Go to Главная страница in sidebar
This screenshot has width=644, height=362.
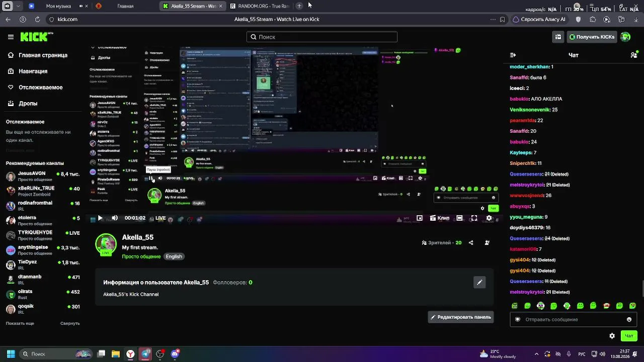(38, 55)
